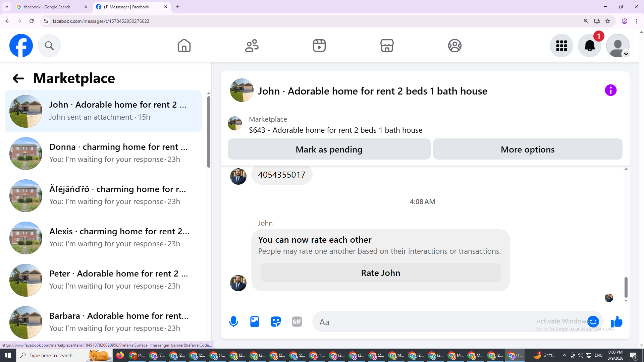Send a thumbs up like
644x362 pixels.
click(x=616, y=322)
